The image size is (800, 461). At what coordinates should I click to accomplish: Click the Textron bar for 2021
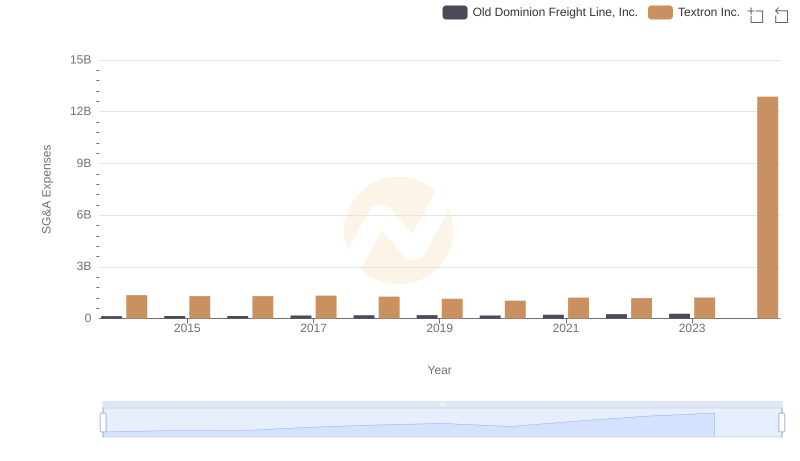(x=578, y=308)
